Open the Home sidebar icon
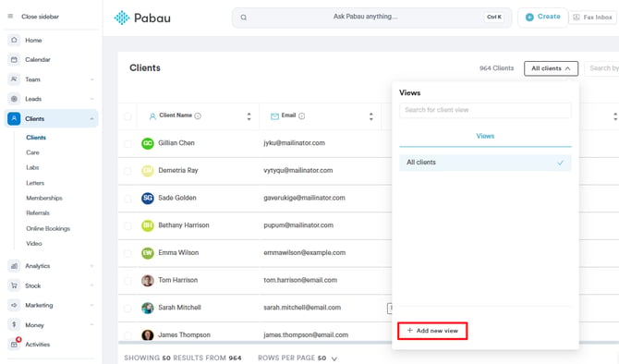This screenshot has height=364, width=619. click(14, 40)
